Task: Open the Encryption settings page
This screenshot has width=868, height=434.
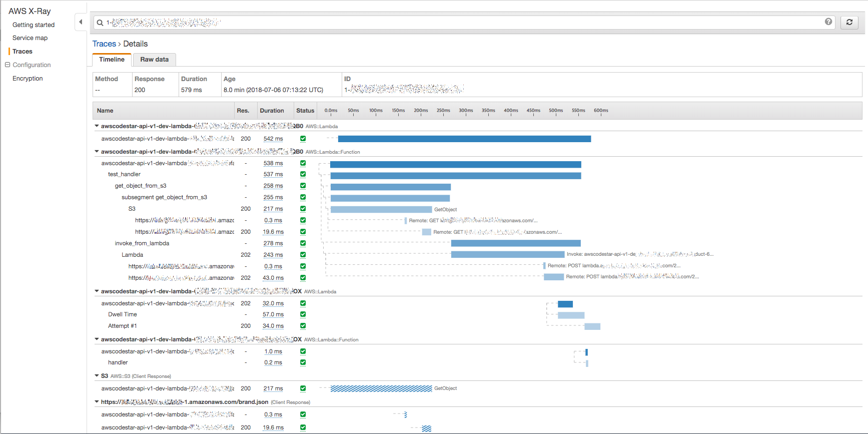Action: point(28,79)
